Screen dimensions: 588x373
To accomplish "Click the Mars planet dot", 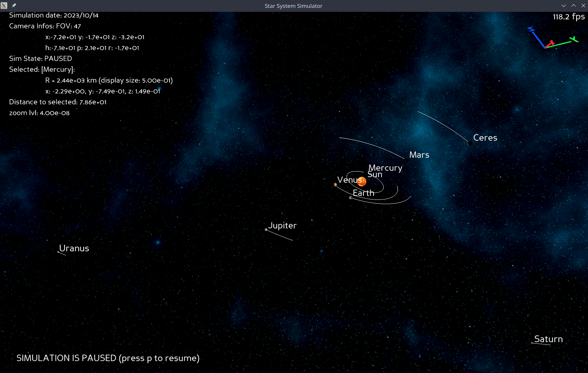I will click(x=406, y=160).
